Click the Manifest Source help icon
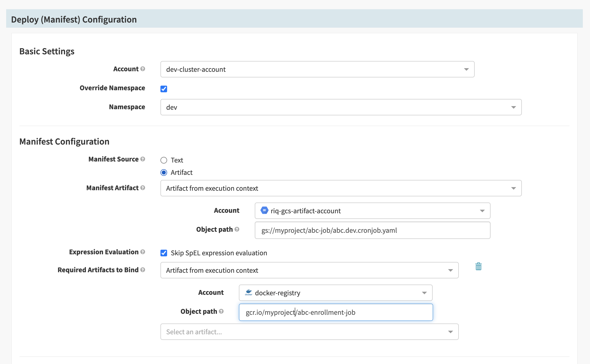 click(x=143, y=159)
